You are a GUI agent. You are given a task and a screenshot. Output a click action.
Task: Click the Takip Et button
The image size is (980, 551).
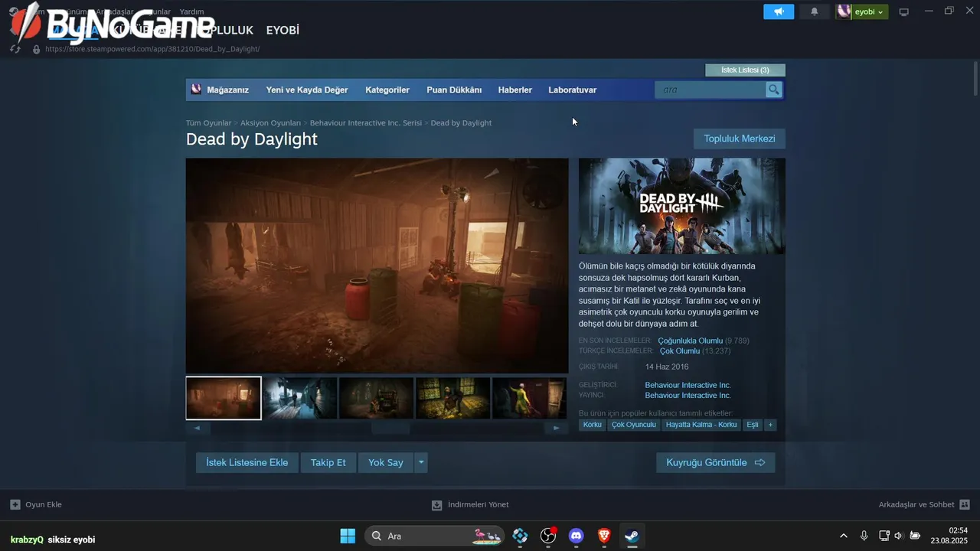[x=328, y=462]
